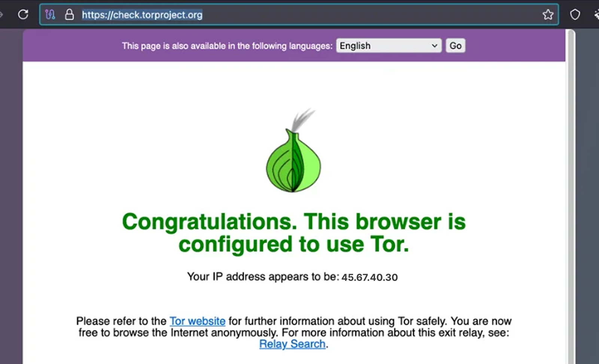Open the shield security level icon
Image resolution: width=599 pixels, height=364 pixels.
click(575, 15)
